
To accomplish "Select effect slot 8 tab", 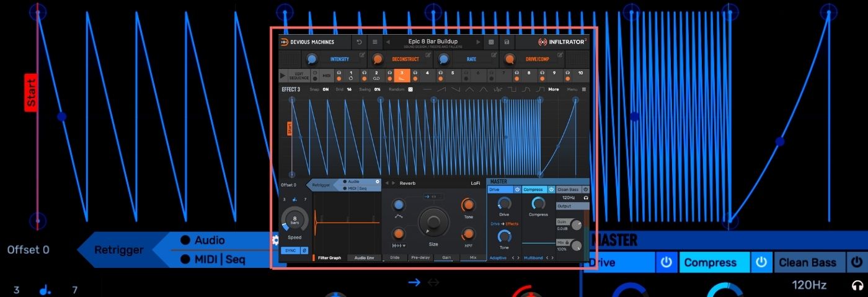I will [529, 76].
